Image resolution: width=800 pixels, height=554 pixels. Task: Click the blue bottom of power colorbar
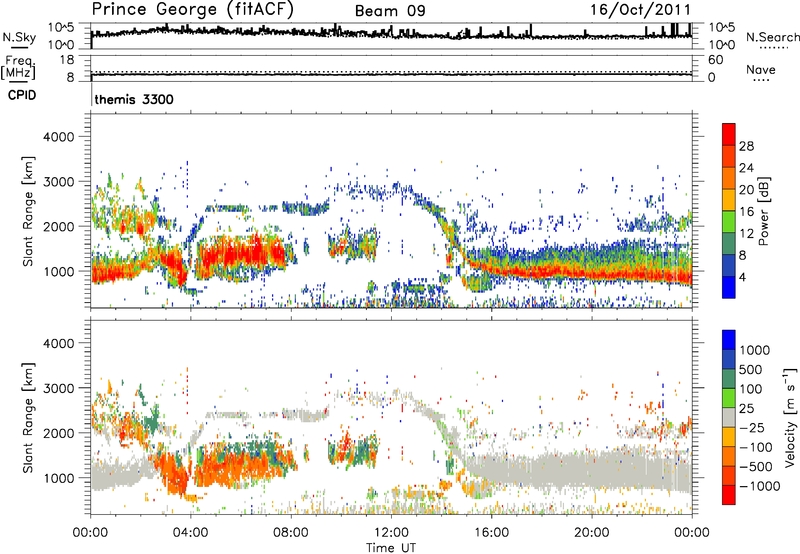click(x=729, y=287)
